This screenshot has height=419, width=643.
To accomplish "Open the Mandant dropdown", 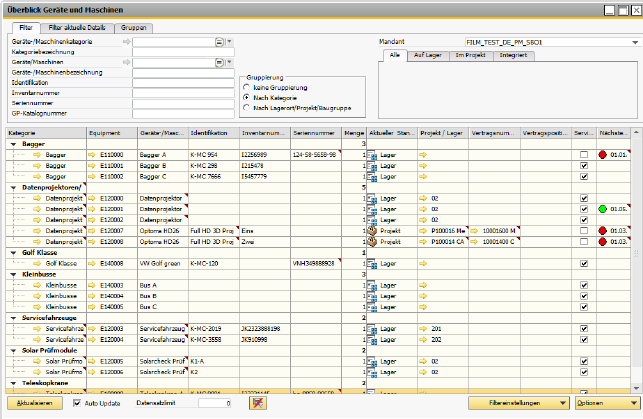I will [x=635, y=42].
